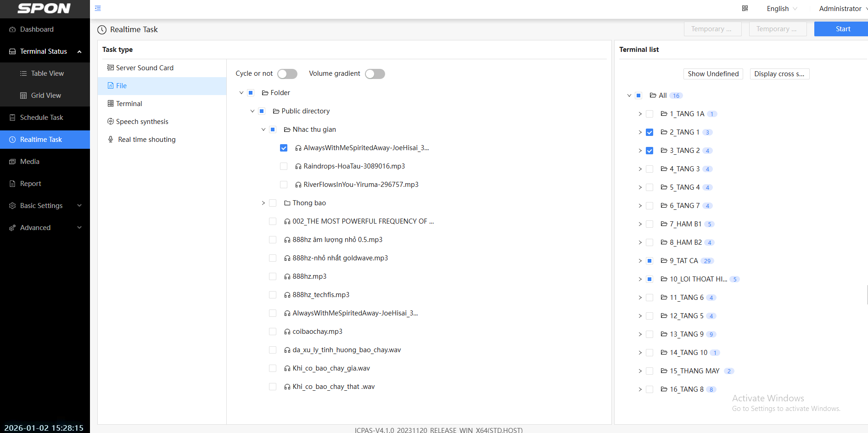Viewport: 868px width, 433px height.
Task: Expand the Thong bao folder
Action: (x=263, y=203)
